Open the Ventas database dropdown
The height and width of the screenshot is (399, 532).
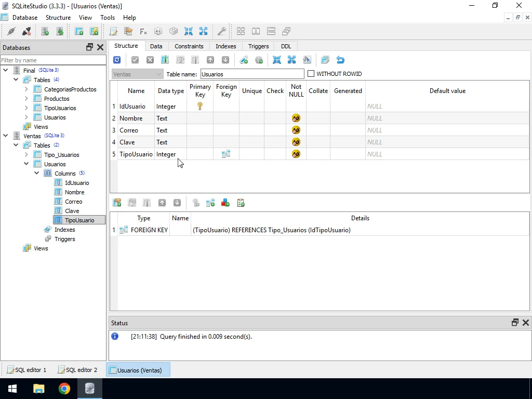(137, 74)
